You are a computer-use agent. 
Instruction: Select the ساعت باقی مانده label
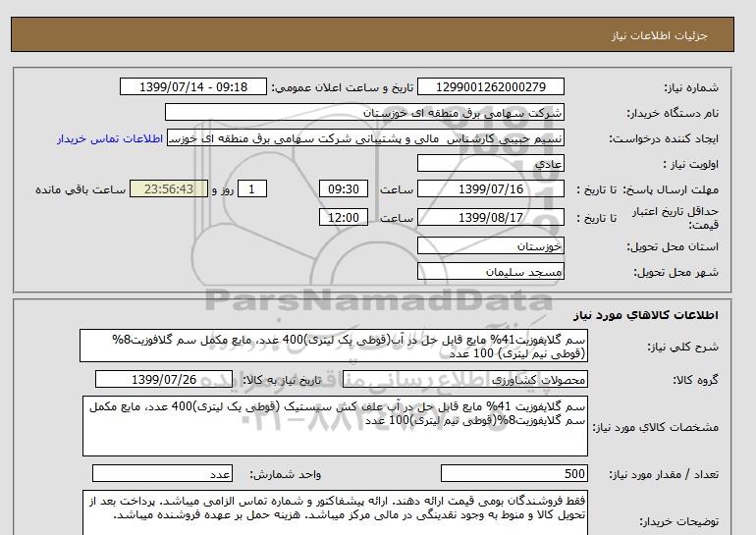click(x=81, y=189)
